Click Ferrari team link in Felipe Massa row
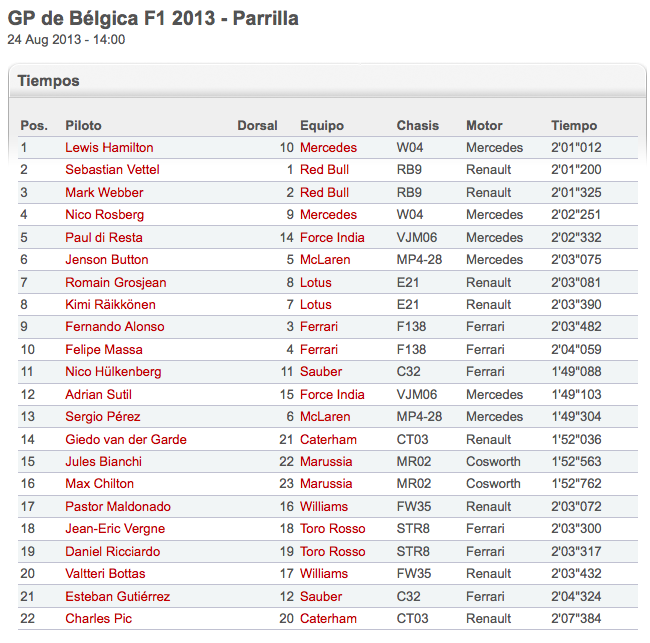 (x=319, y=349)
